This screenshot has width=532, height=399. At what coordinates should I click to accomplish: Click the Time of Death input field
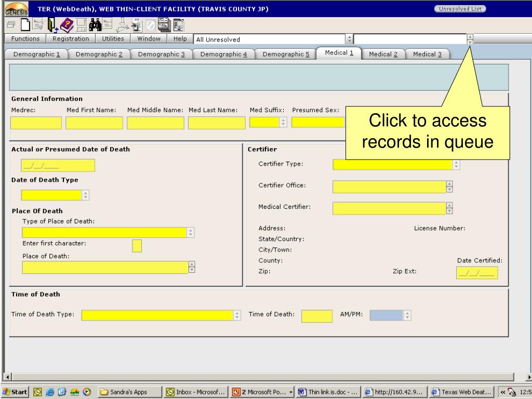click(317, 316)
